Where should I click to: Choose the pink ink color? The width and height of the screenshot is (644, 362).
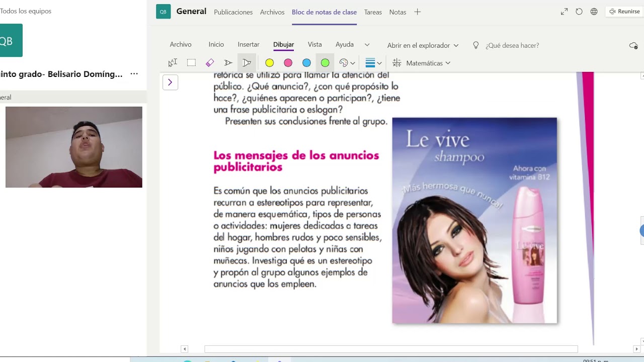[288, 63]
